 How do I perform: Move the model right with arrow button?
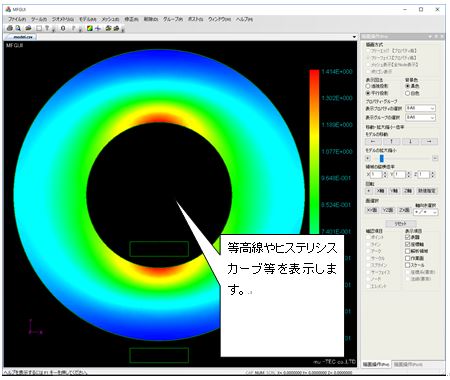(429, 142)
